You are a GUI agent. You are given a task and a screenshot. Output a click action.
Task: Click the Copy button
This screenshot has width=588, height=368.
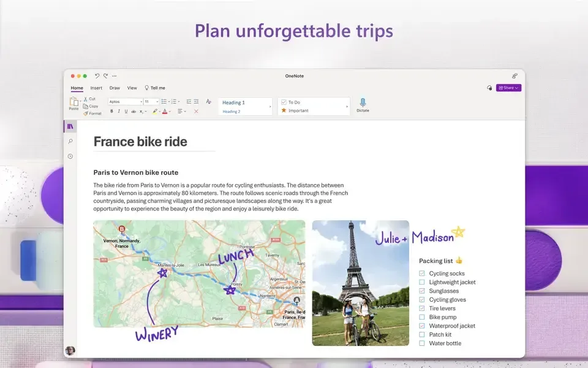[91, 106]
